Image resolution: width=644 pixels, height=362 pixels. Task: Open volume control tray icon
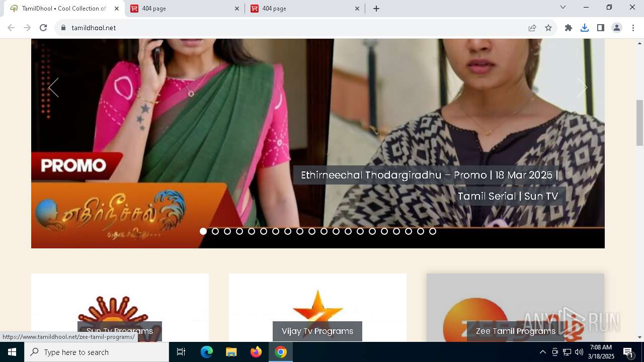(579, 352)
